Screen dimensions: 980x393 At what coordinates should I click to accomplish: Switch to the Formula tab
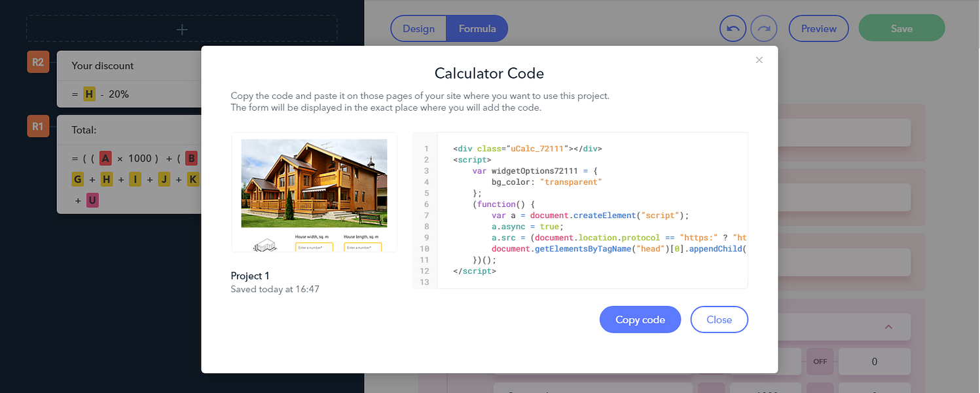[477, 29]
